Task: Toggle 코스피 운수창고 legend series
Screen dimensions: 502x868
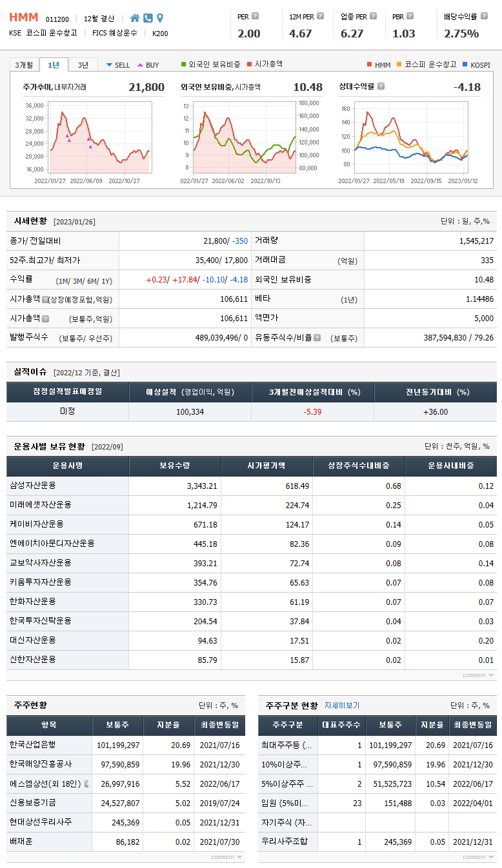Action: (427, 65)
